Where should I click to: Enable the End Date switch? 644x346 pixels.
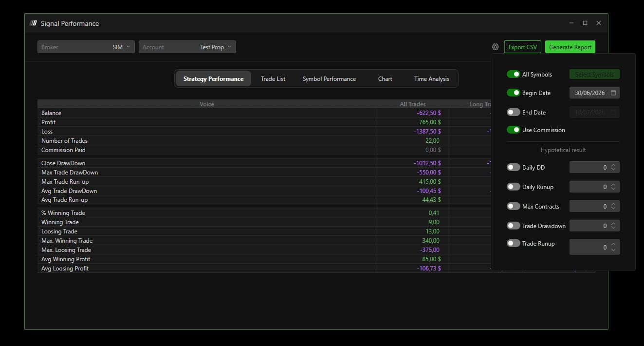[514, 112]
